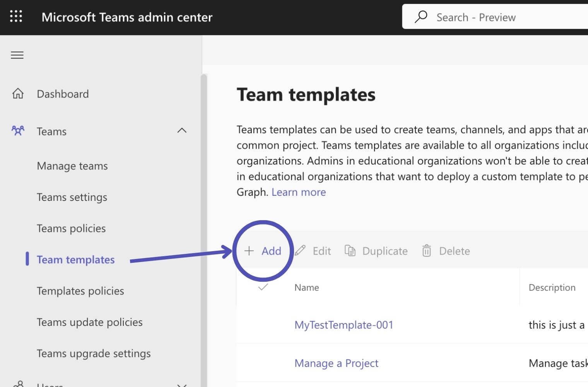Open Manage teams page
The image size is (588, 387).
(x=72, y=166)
